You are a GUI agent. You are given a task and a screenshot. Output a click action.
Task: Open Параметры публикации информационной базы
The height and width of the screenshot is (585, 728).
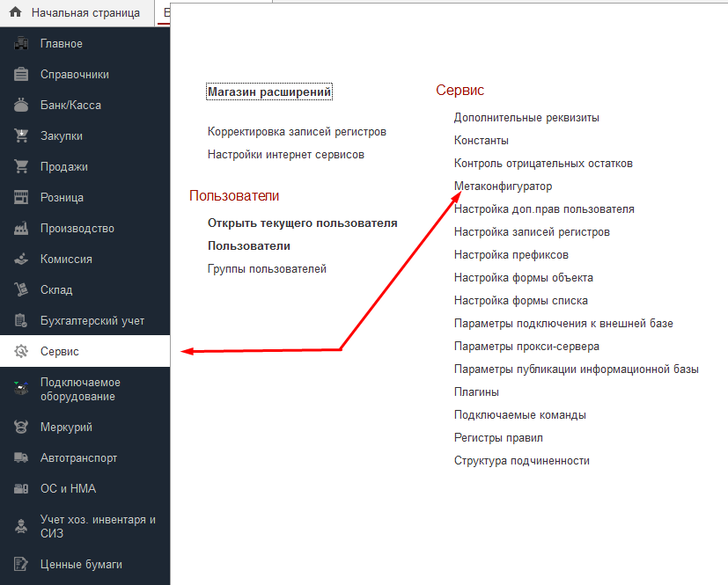point(577,369)
